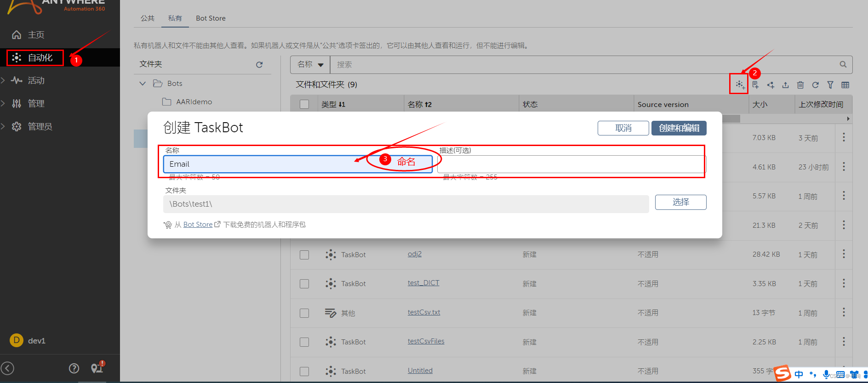Image resolution: width=868 pixels, height=383 pixels.
Task: Check the testCsvFiles row checkbox
Action: pyautogui.click(x=304, y=342)
